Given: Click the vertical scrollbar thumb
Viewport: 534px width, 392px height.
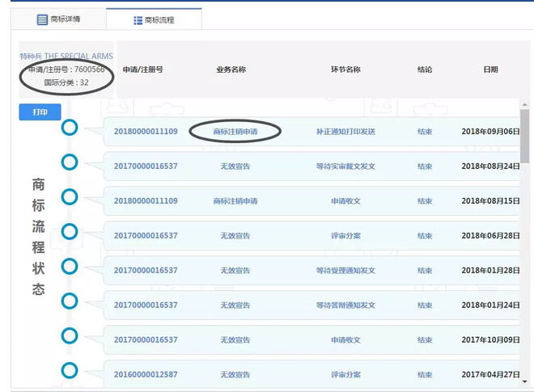Looking at the screenshot, I should point(524,136).
